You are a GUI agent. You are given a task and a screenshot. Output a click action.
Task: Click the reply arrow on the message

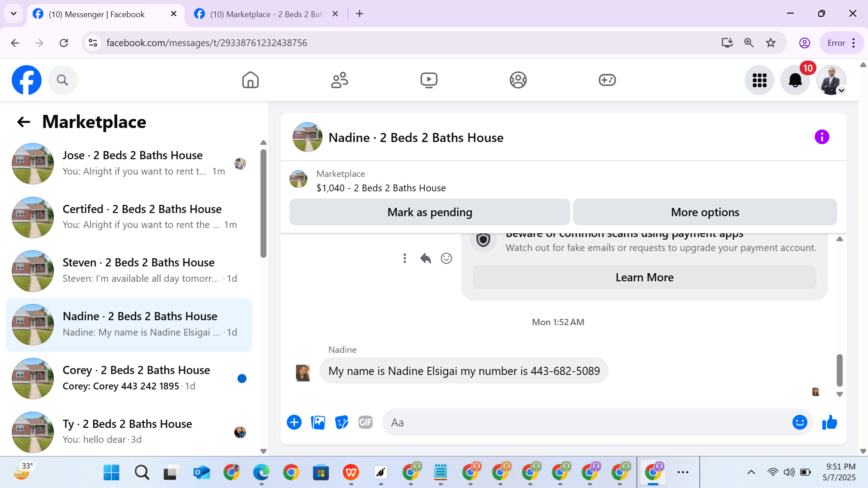(x=425, y=258)
